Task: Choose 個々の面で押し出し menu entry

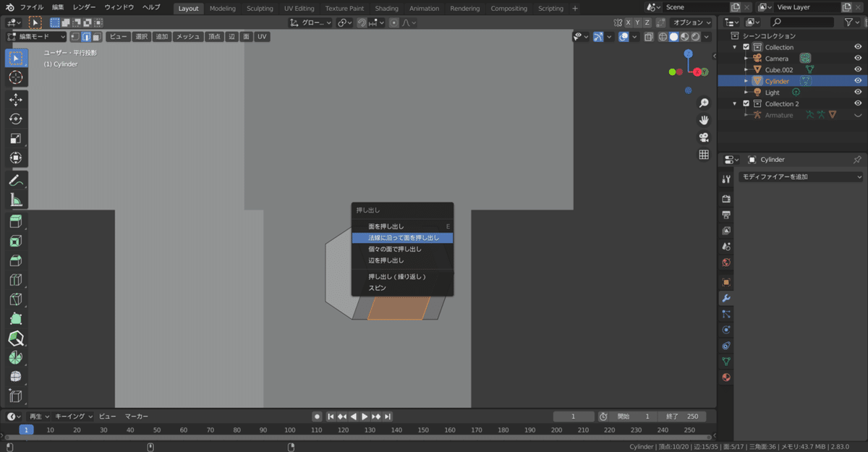Action: point(402,249)
